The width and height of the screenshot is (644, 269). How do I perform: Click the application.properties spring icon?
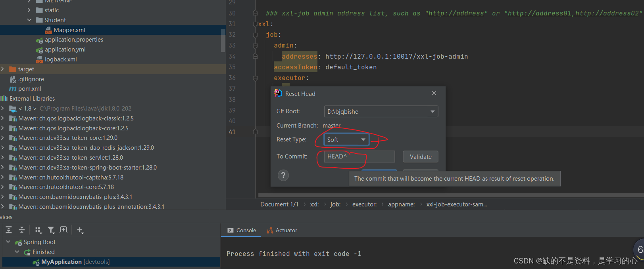39,40
